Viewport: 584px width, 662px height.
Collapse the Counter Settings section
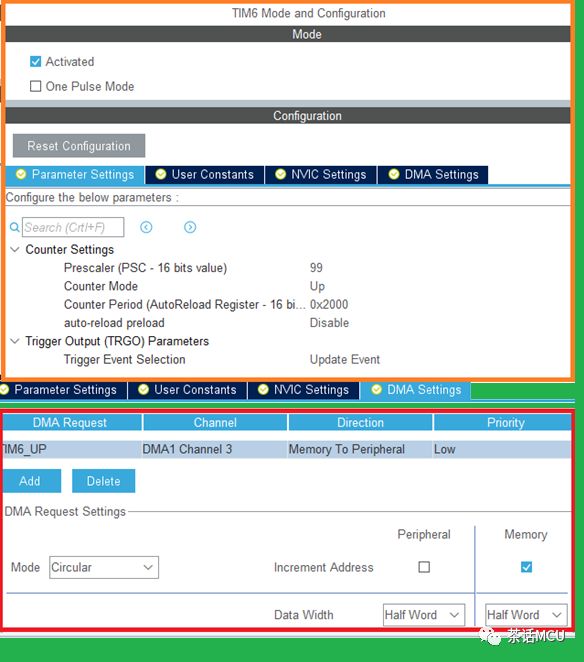coord(15,250)
